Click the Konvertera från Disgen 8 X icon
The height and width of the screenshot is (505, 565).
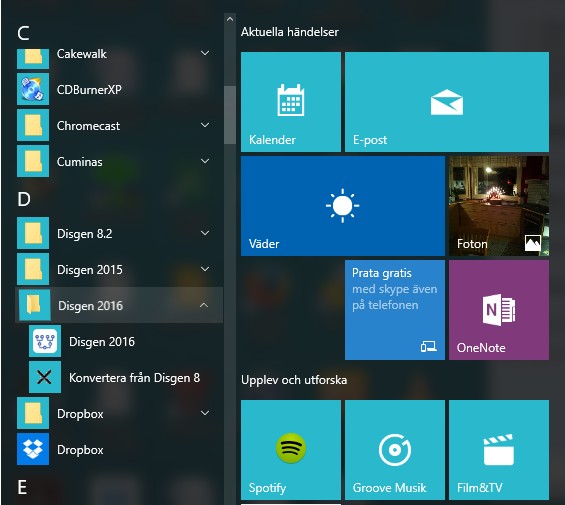[45, 377]
